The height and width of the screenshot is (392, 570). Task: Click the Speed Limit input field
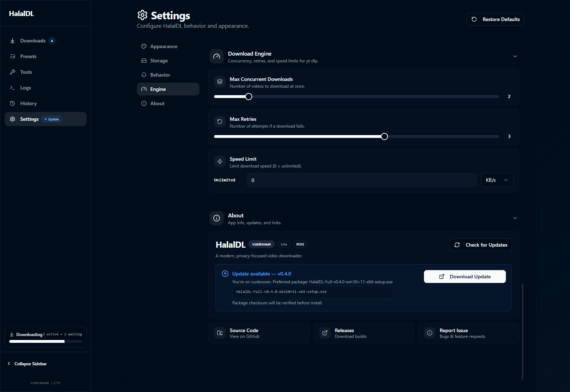click(362, 180)
